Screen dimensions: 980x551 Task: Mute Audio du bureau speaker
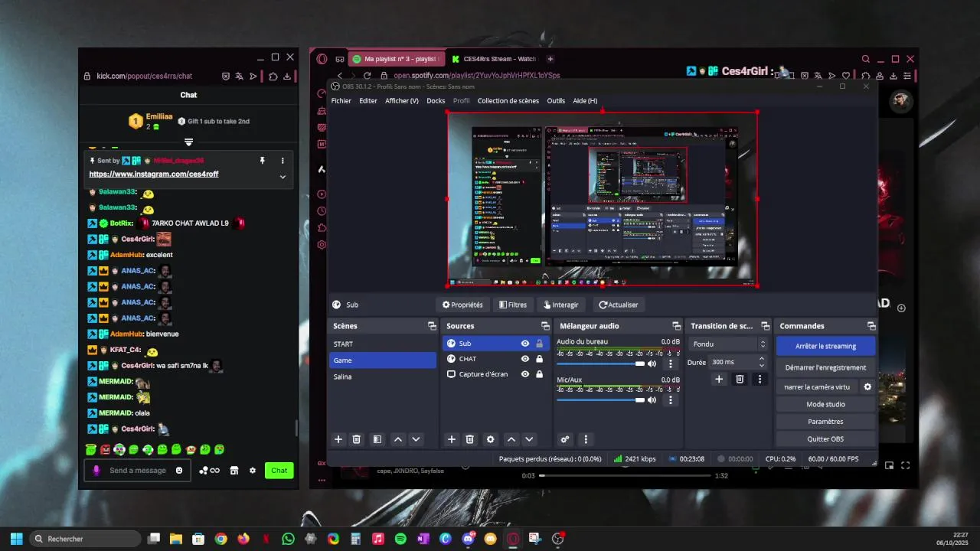tap(652, 364)
